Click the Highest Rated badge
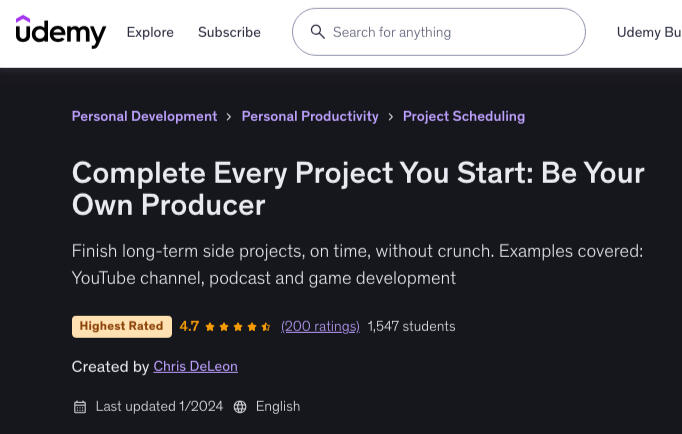682x434 pixels. tap(122, 327)
